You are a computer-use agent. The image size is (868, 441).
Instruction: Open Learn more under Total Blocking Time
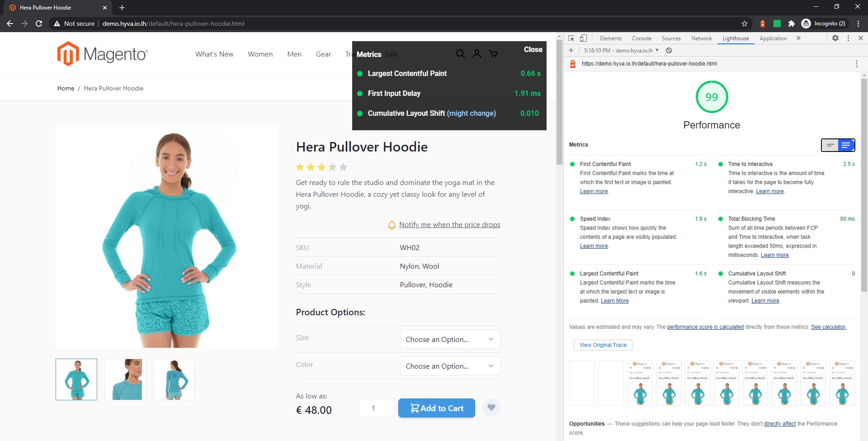point(774,255)
